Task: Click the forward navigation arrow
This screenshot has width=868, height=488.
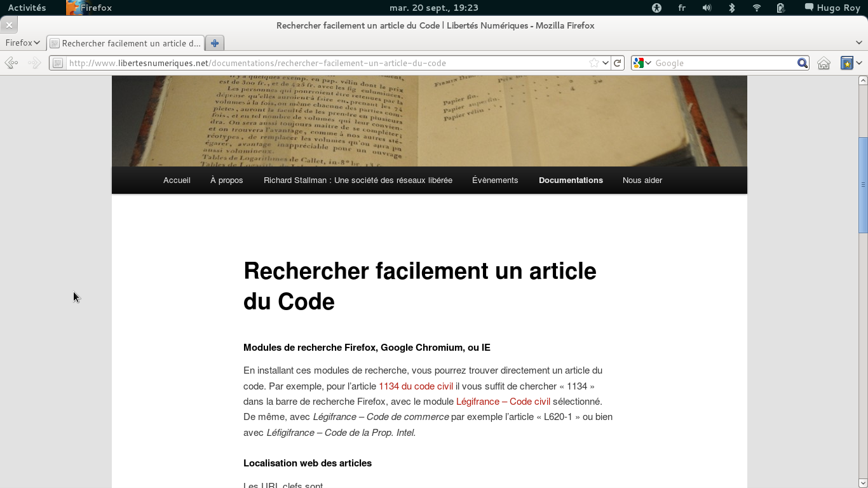Action: coord(35,63)
